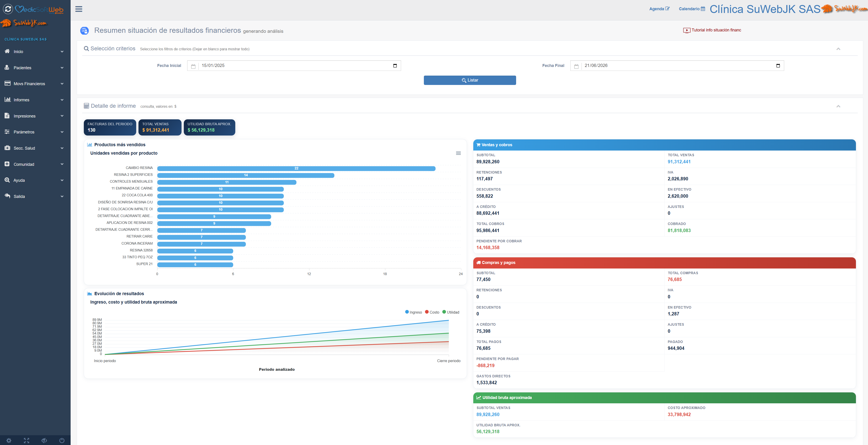Toggle the Costo series in chart legend
The height and width of the screenshot is (445, 868).
click(x=432, y=312)
